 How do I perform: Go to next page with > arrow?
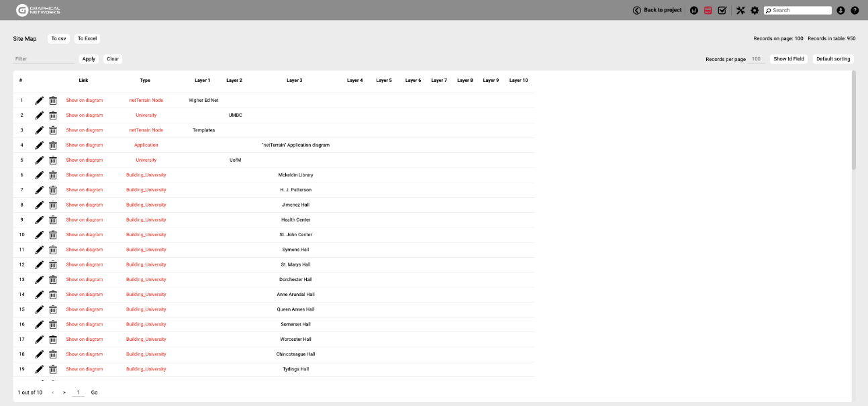click(64, 393)
